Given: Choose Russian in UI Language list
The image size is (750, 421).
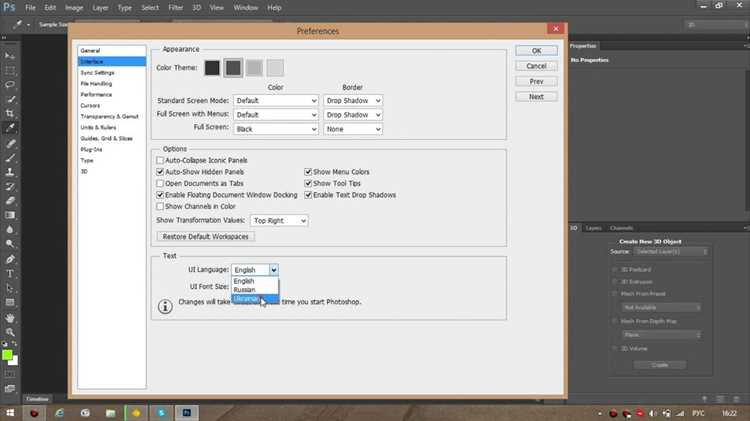Looking at the screenshot, I should pyautogui.click(x=255, y=290).
